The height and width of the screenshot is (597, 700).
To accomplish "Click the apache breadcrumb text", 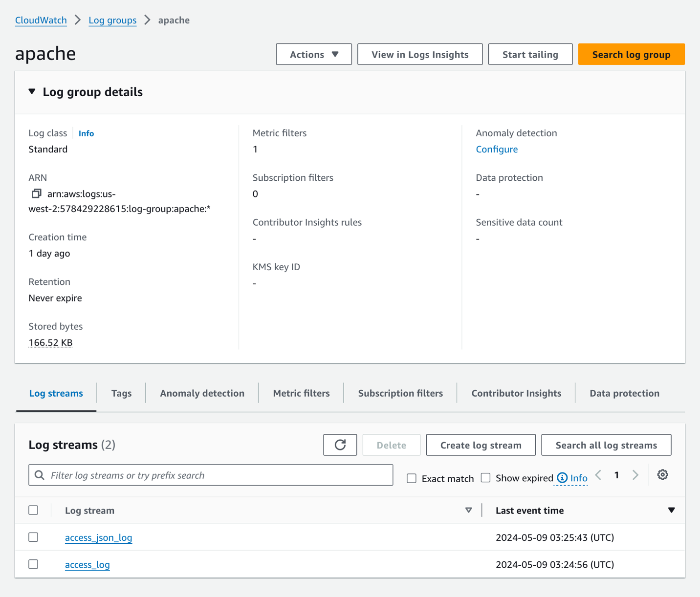I will (x=174, y=20).
